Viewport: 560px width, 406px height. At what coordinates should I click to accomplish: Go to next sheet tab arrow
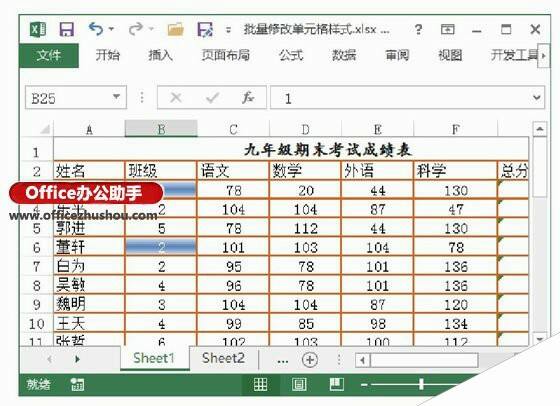(x=77, y=359)
